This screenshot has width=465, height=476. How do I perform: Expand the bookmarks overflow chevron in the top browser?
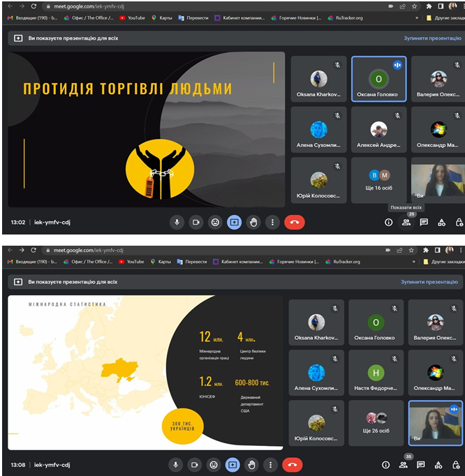pos(417,18)
